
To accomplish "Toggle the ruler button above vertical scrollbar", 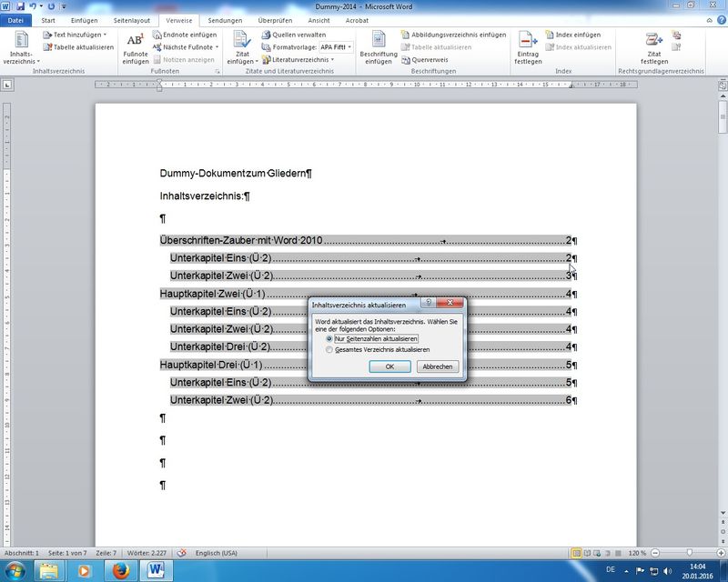I will click(723, 85).
